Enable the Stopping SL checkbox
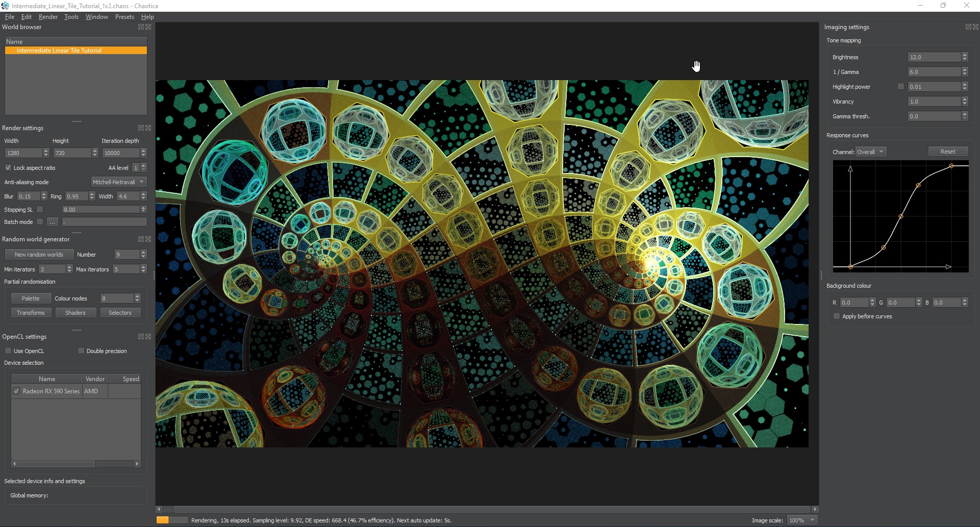The image size is (980, 527). (x=40, y=210)
